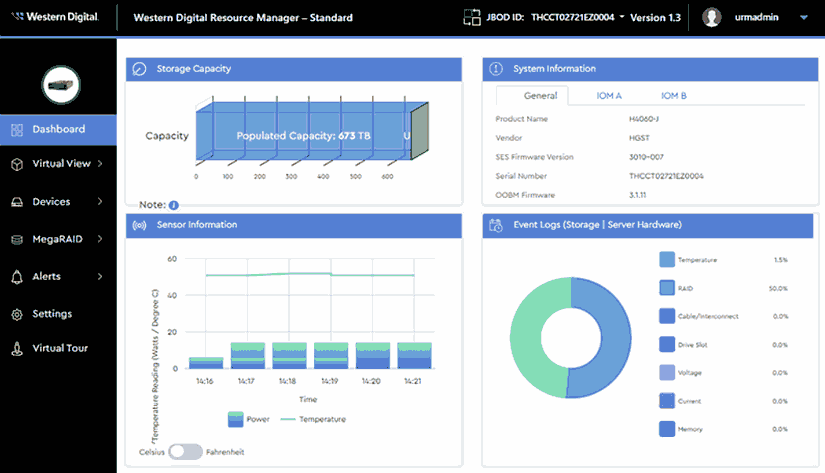825x473 pixels.
Task: Toggle the Power legend entry
Action: 248,419
